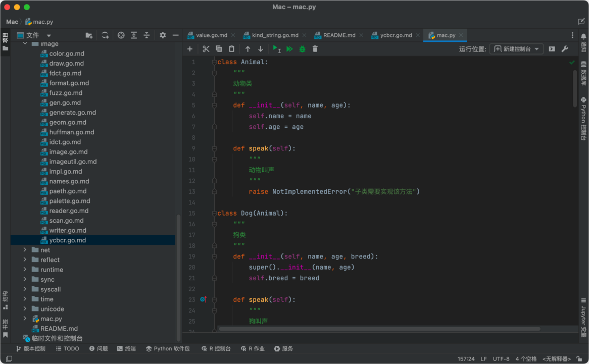Open 终端 terminal tool window
Screen dimensions: 589x364
coord(126,349)
